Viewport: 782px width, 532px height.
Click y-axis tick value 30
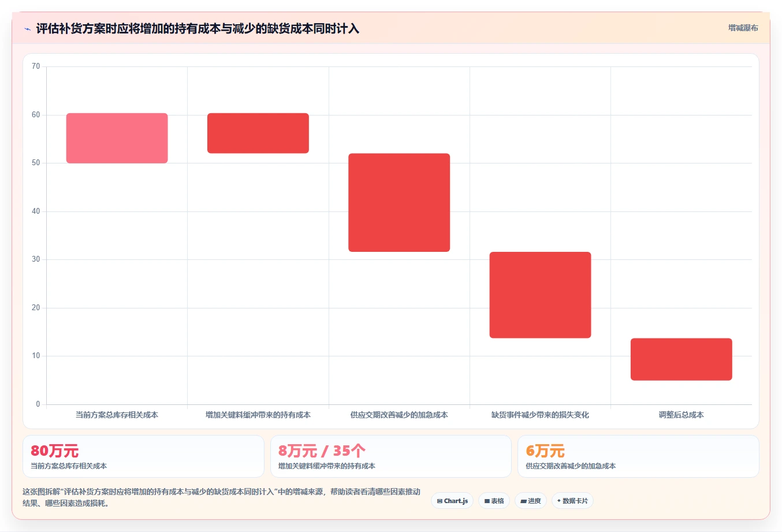click(36, 259)
